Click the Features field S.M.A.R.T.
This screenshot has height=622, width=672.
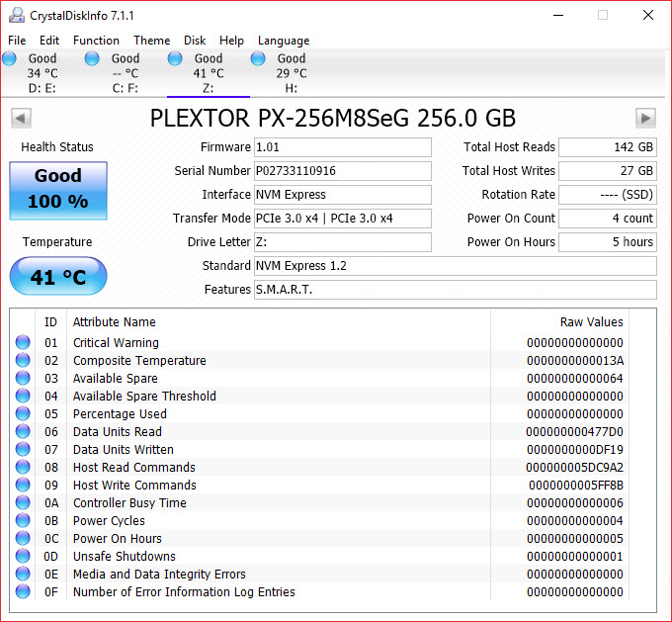(456, 290)
